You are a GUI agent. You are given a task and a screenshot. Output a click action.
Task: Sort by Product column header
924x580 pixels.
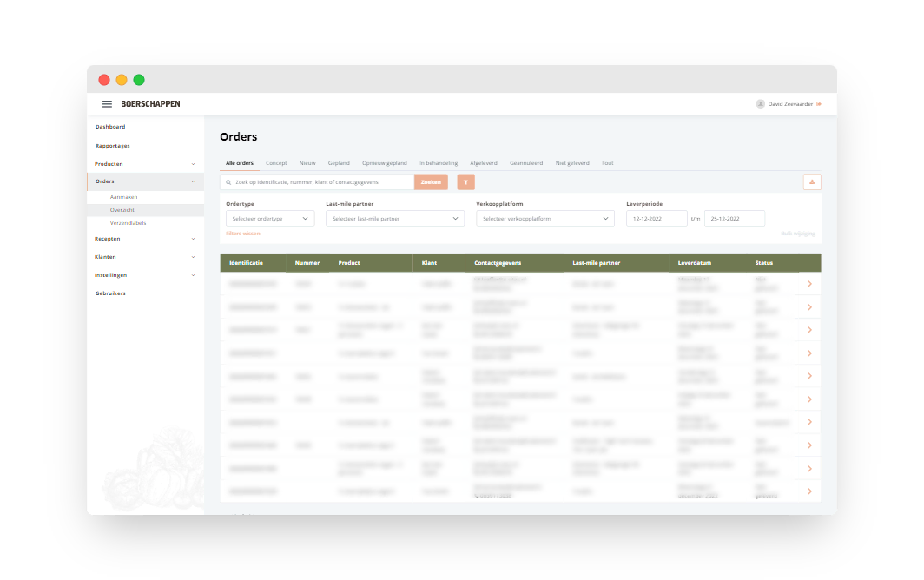click(x=349, y=263)
